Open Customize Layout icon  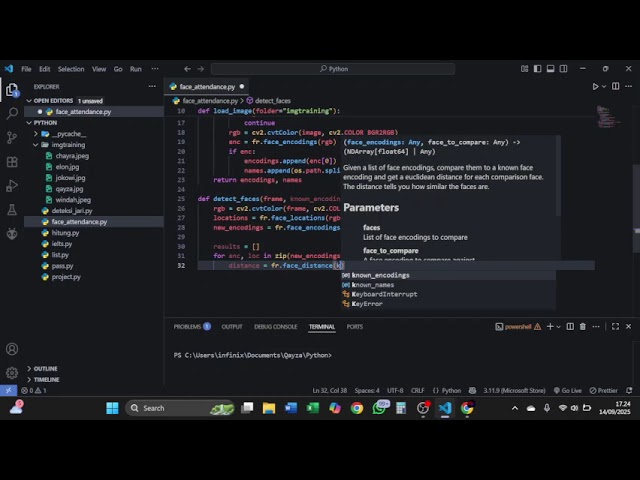pos(524,69)
